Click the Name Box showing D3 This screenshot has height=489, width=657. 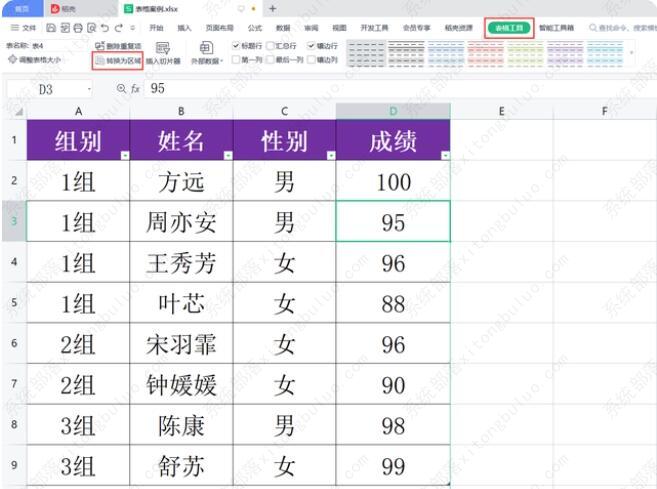click(50, 89)
